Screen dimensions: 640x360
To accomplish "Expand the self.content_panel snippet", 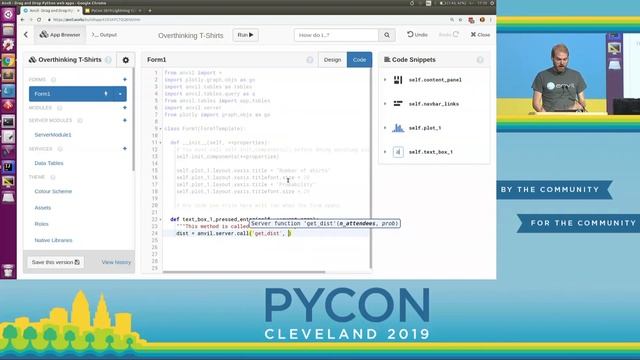I will click(x=385, y=80).
